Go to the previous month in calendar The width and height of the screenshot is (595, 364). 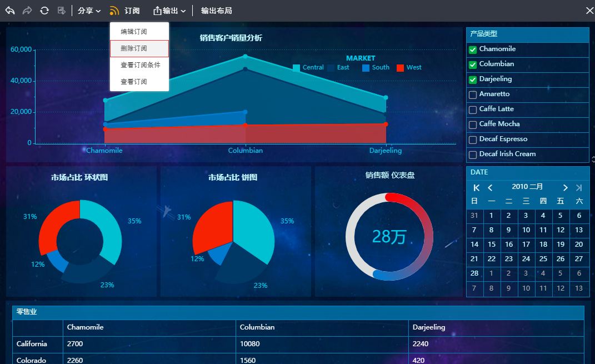pyautogui.click(x=490, y=188)
